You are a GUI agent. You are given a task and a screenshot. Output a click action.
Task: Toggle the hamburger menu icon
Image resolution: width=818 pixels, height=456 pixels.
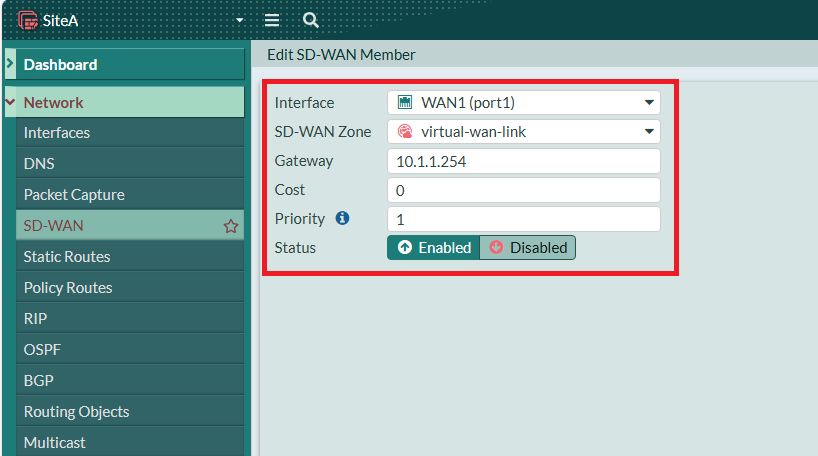[272, 20]
